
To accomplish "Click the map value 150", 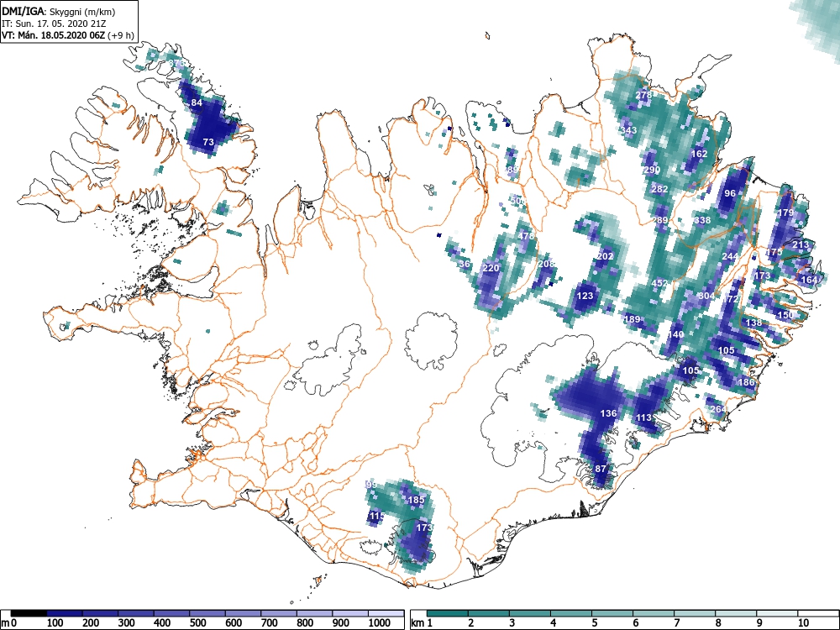I will tap(785, 315).
